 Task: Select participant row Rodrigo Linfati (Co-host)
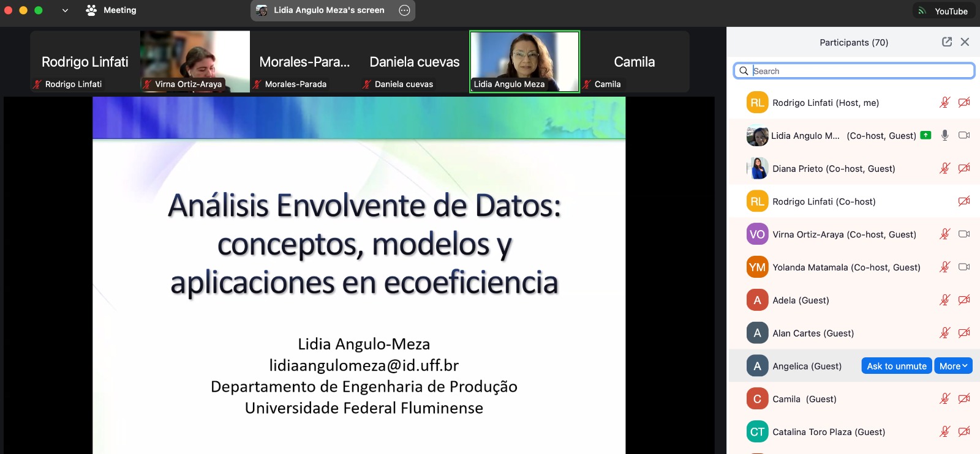coord(854,201)
